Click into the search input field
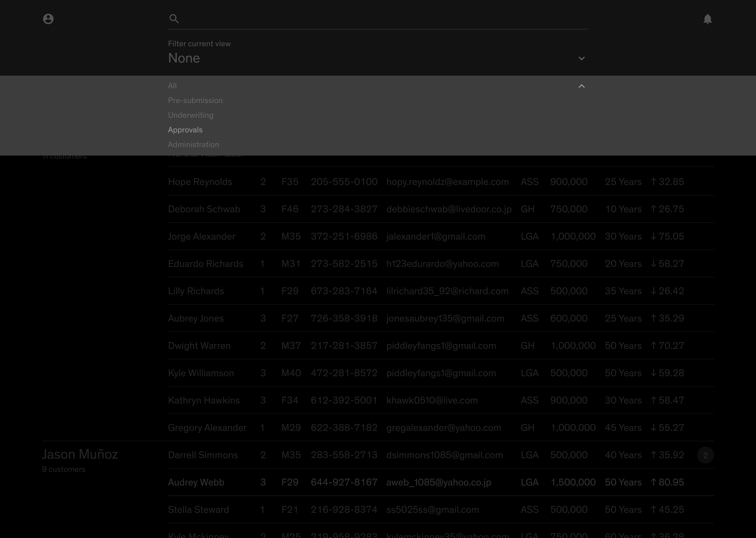This screenshot has width=756, height=538. [x=381, y=19]
